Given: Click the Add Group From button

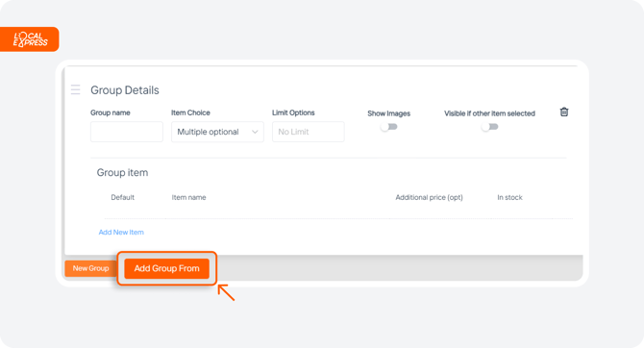Looking at the screenshot, I should (166, 268).
